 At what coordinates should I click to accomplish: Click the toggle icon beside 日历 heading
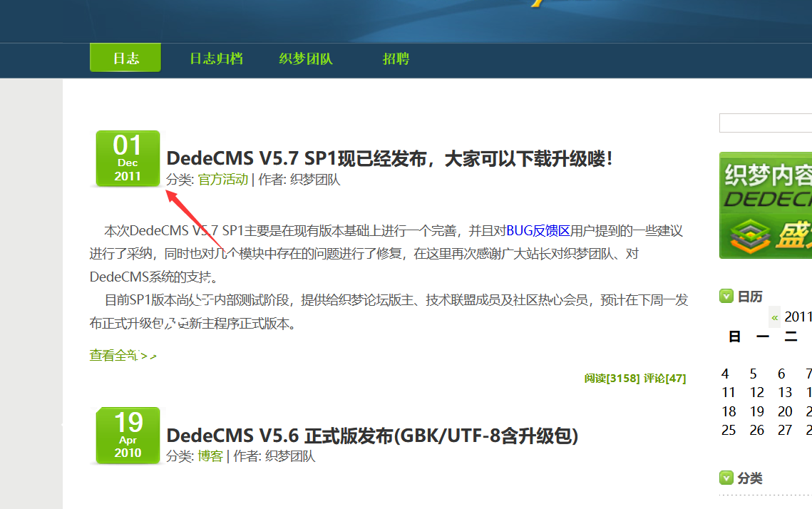[726, 297]
